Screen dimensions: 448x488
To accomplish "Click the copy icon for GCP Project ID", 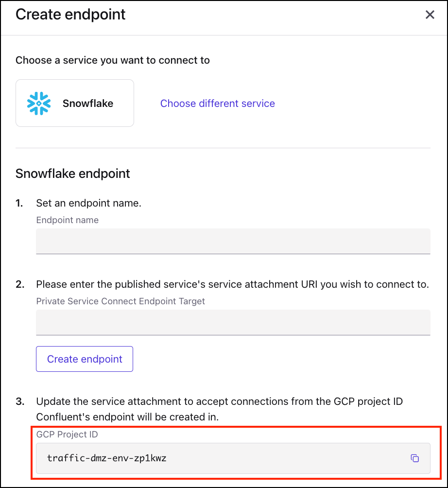I will [414, 458].
